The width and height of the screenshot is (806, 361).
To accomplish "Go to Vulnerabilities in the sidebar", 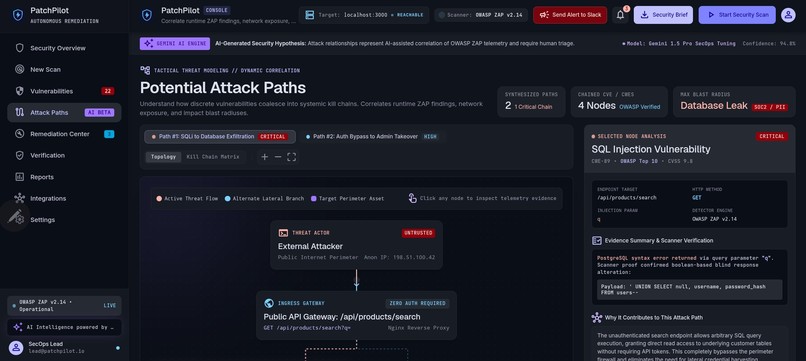I will [x=64, y=91].
